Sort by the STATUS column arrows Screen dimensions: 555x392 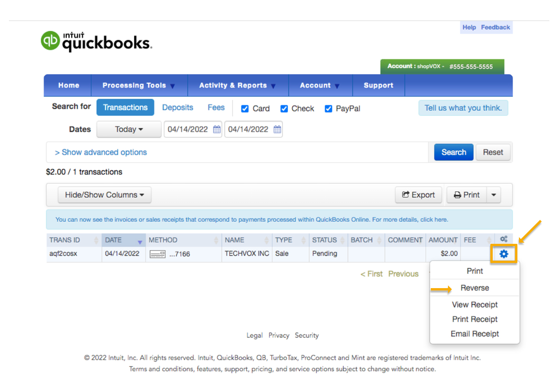tap(342, 240)
